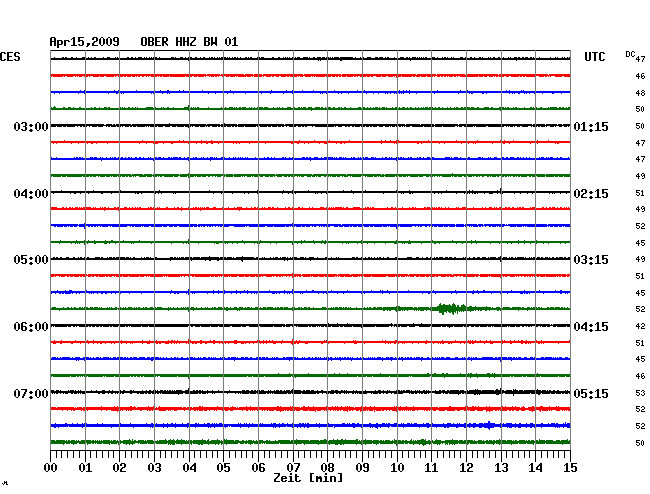Click minute 05 on the time axis
This screenshot has width=650, height=494.
coord(223,468)
